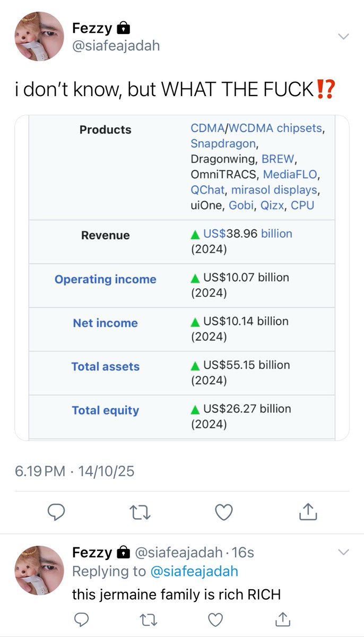Open Fezzy's profile picture on main tweet
This screenshot has width=364, height=637.
click(39, 36)
